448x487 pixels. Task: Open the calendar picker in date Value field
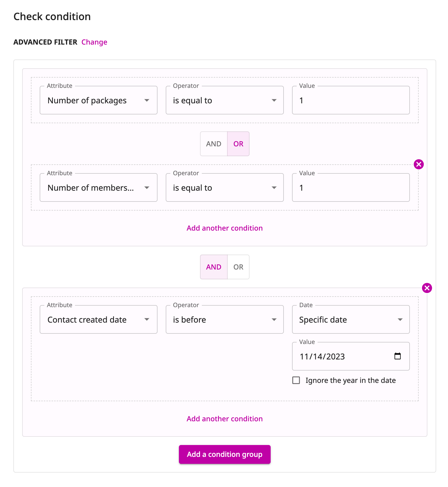click(397, 356)
